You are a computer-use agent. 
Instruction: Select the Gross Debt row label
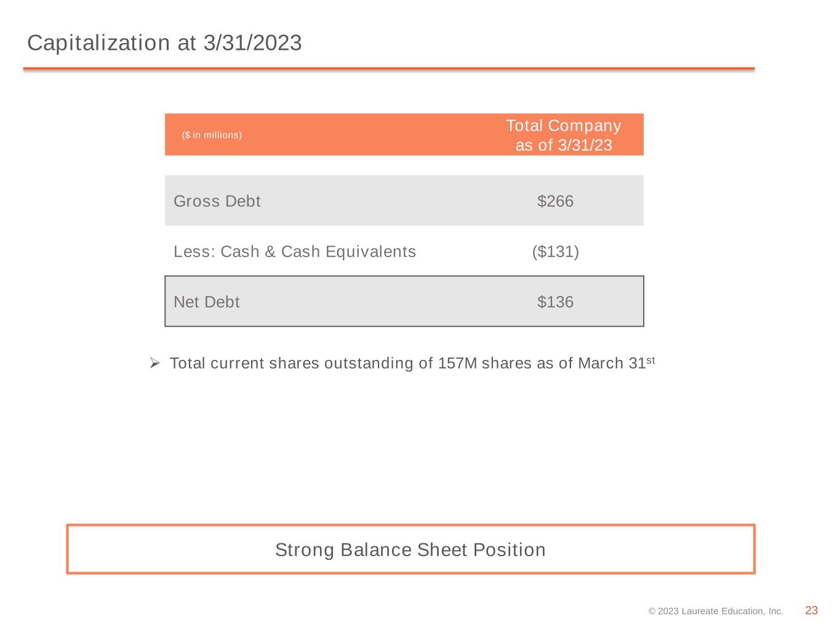(x=217, y=201)
